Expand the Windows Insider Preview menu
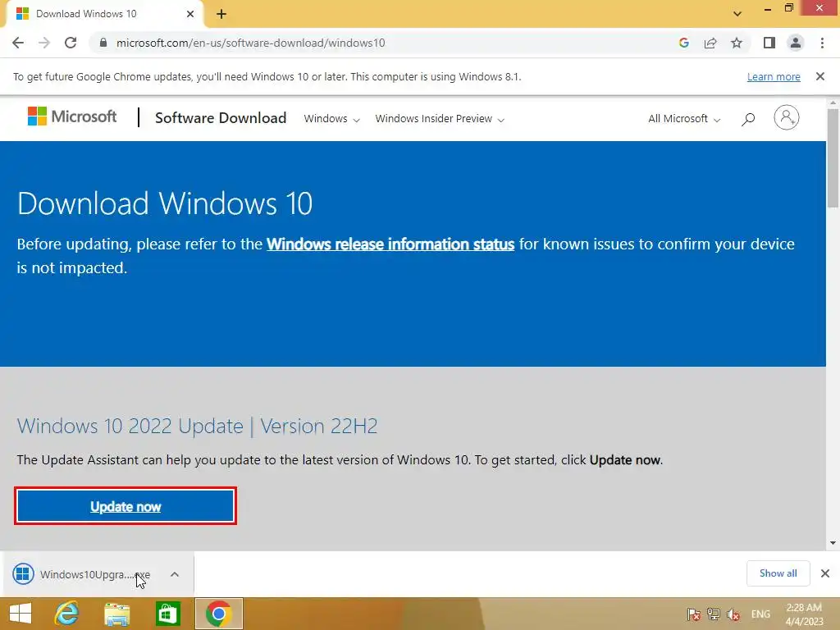 coord(440,118)
